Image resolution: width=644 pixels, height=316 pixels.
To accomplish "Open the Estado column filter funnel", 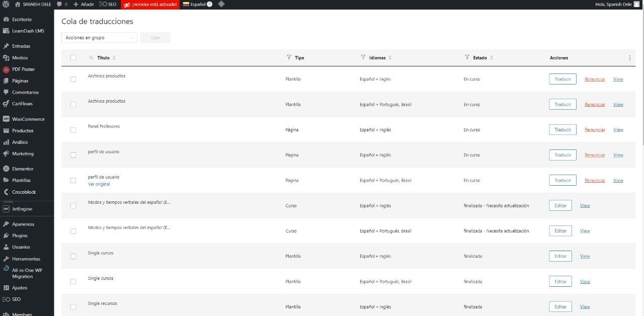I will (x=467, y=57).
